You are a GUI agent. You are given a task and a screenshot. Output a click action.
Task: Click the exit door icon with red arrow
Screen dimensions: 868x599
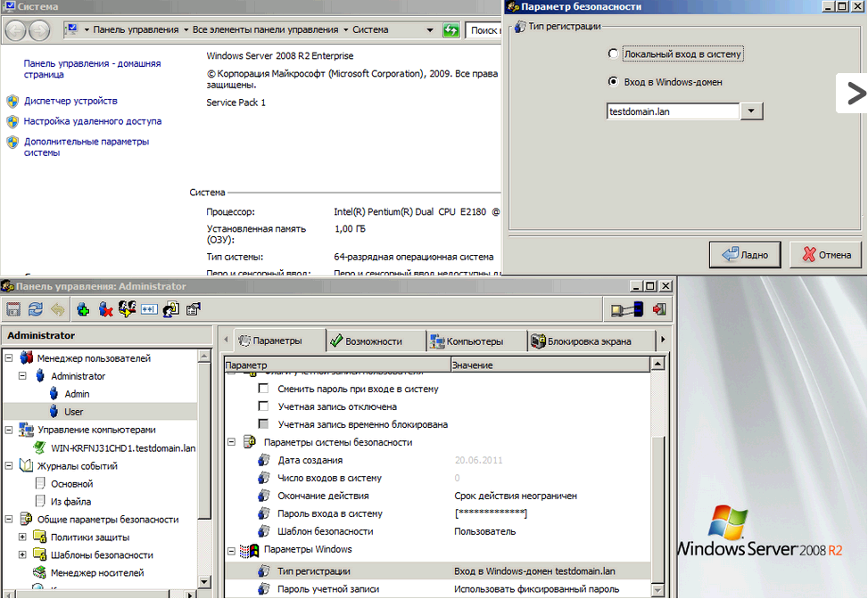coord(659,309)
